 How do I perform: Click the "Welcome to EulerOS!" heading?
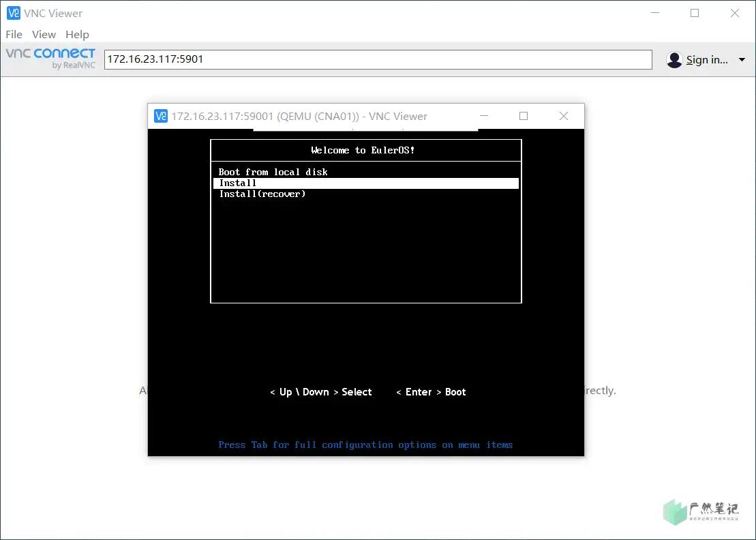pyautogui.click(x=363, y=151)
